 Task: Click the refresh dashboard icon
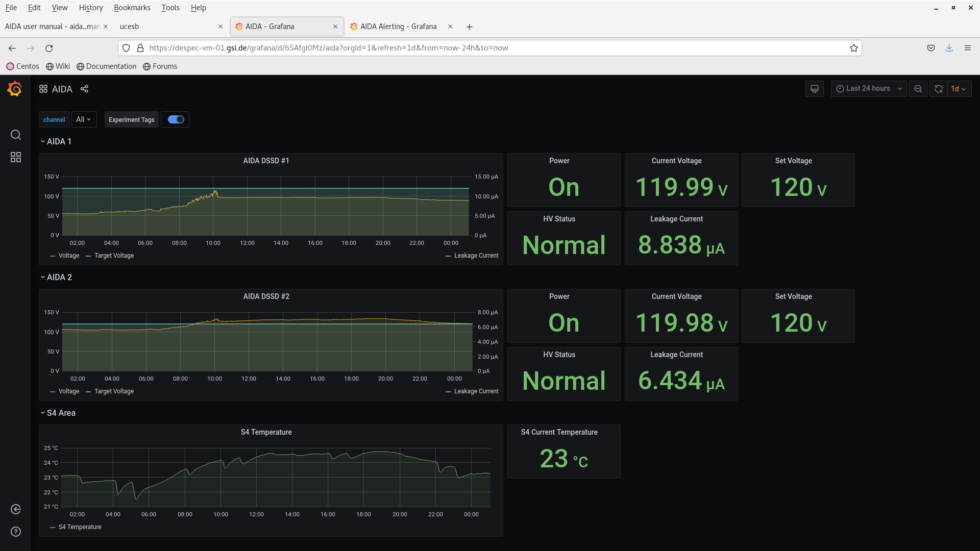click(x=938, y=89)
